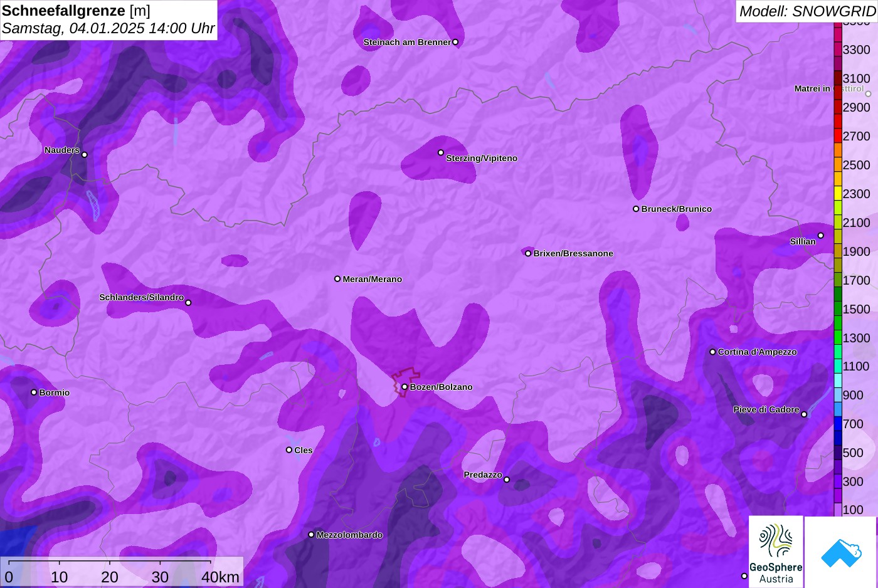This screenshot has width=878, height=588.
Task: Click the Cortina d'Ampezzo marker dot
Action: [712, 352]
